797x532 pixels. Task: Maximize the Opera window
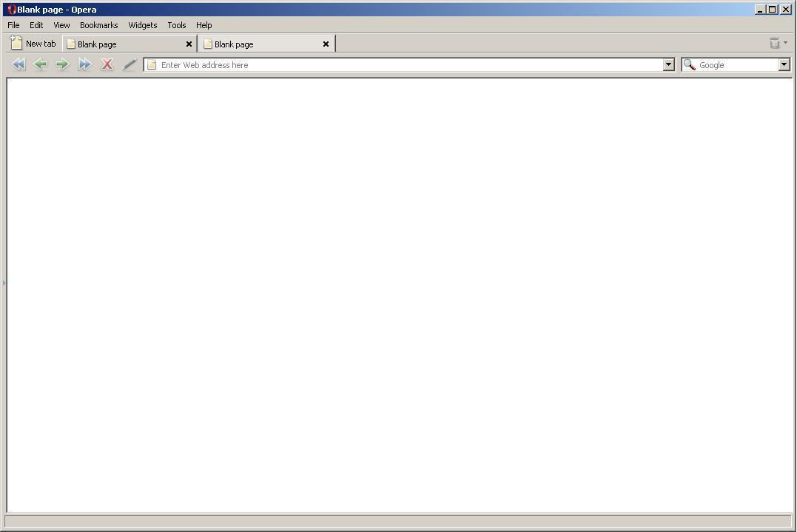(773, 9)
